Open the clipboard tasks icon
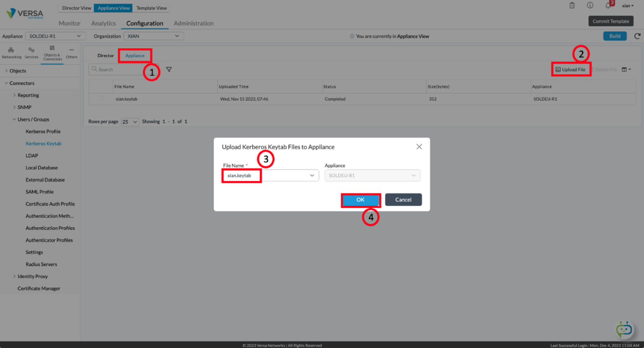 (x=572, y=5)
